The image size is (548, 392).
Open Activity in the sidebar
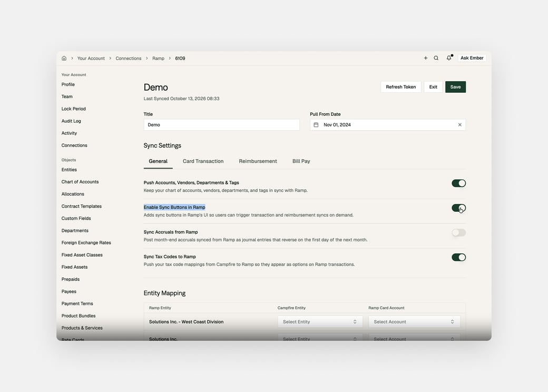(69, 133)
